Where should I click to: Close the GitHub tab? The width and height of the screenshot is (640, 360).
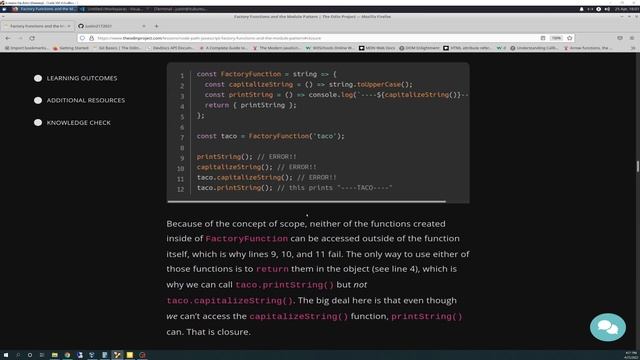point(144,26)
